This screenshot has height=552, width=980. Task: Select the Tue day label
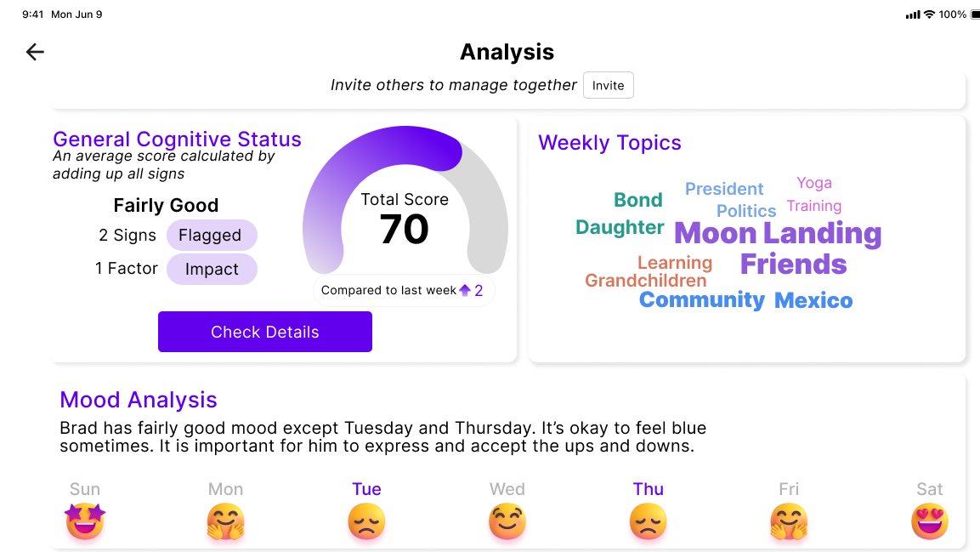[366, 489]
